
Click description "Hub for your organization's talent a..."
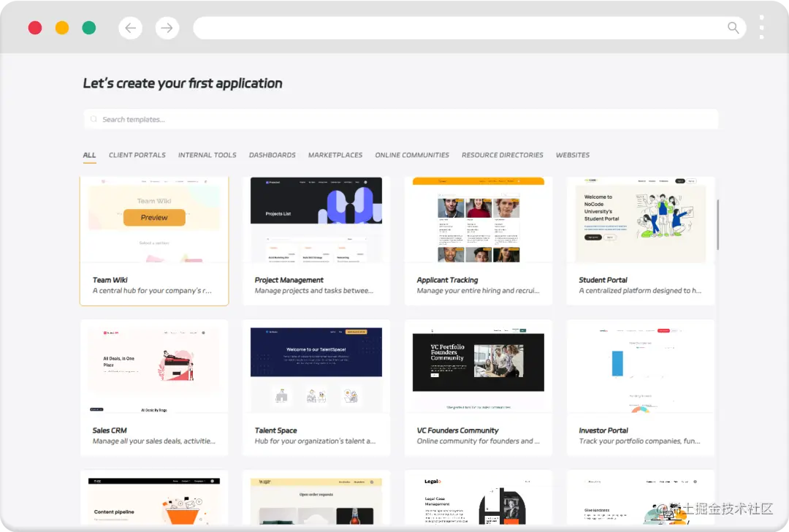[x=315, y=441]
